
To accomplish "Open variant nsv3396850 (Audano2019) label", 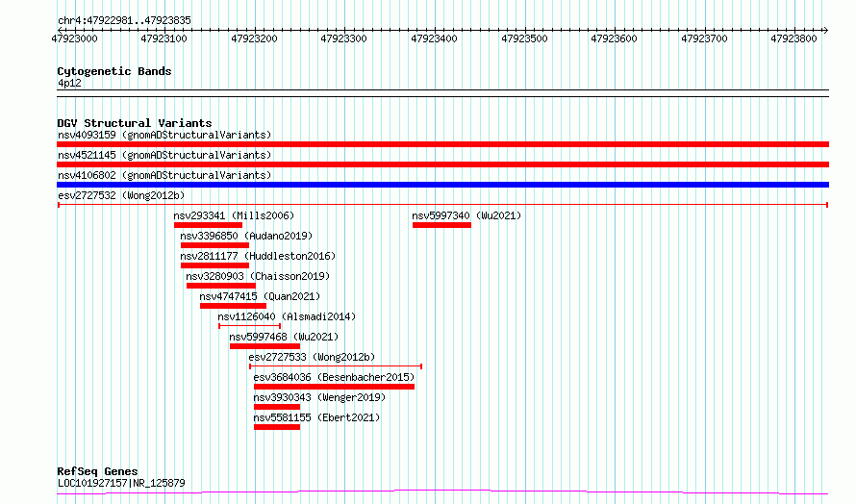I will click(246, 236).
